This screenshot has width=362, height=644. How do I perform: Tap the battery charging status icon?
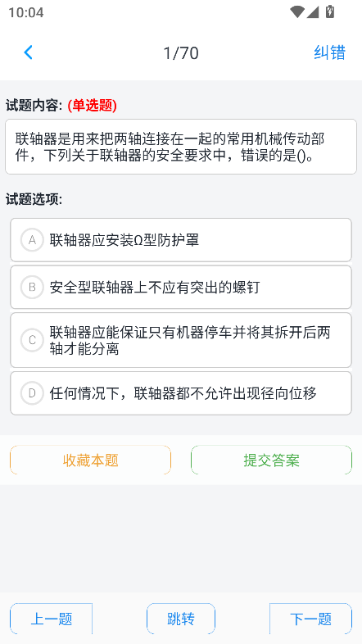pyautogui.click(x=330, y=11)
